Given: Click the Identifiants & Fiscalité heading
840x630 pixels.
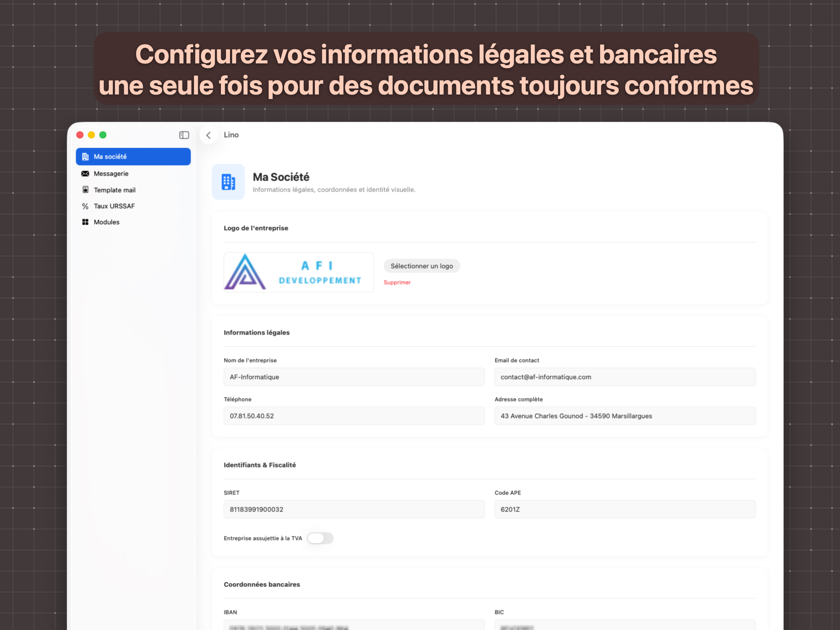Looking at the screenshot, I should (260, 465).
